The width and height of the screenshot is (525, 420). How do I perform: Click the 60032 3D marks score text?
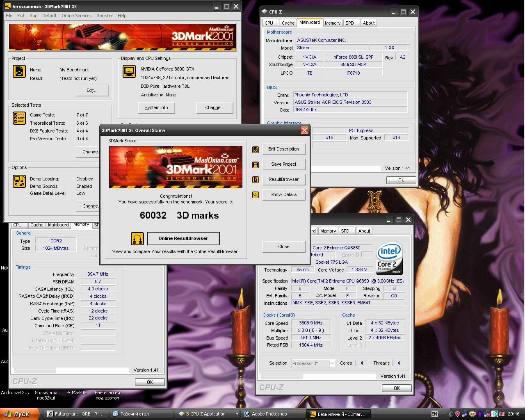point(179,216)
